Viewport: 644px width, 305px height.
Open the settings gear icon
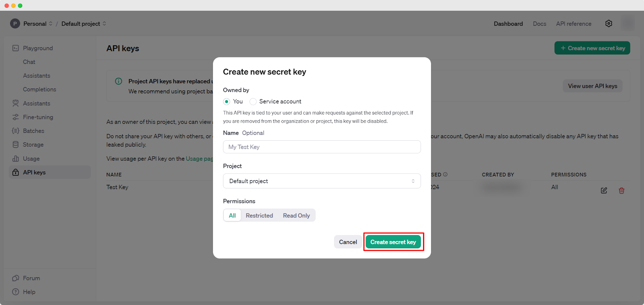point(609,24)
